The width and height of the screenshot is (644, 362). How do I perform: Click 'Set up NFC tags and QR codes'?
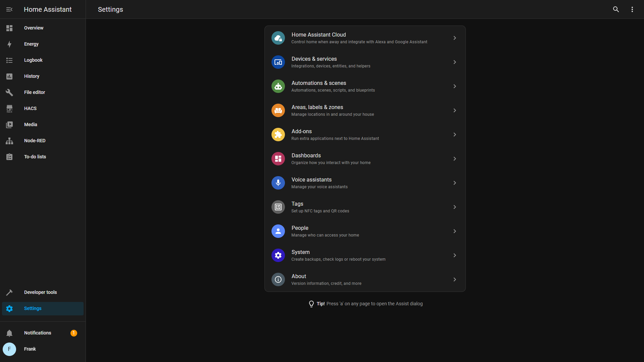tap(320, 211)
